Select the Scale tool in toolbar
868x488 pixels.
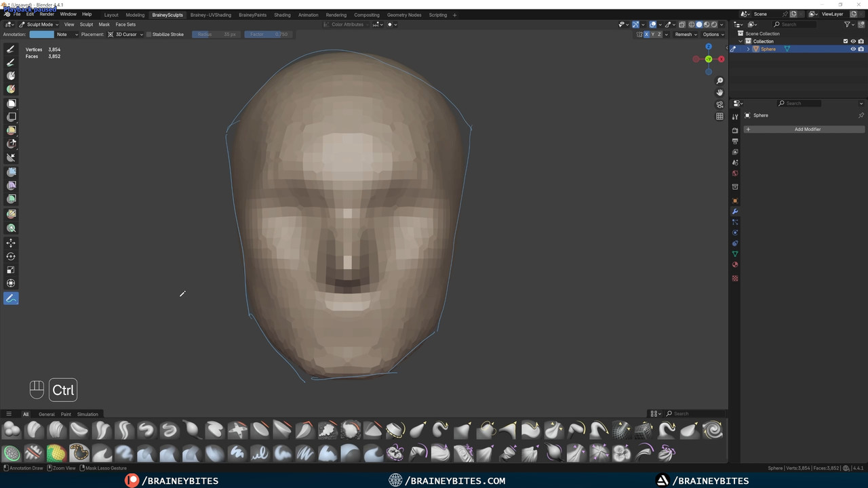coord(11,270)
